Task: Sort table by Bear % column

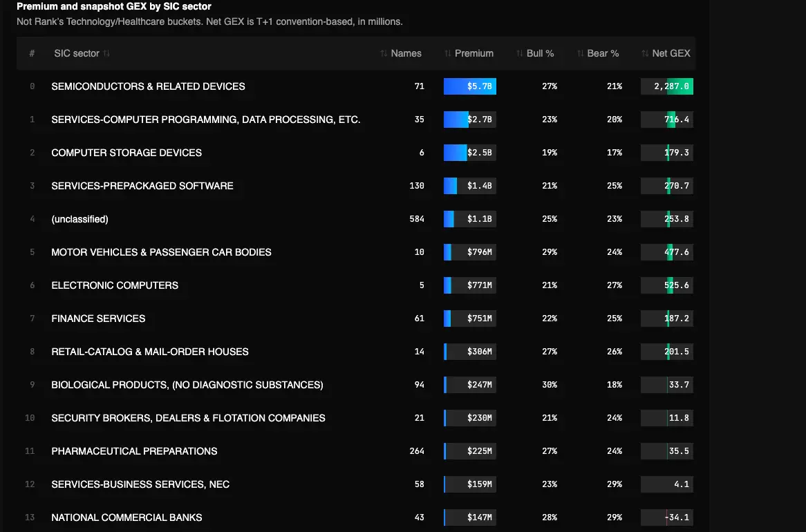Action: pyautogui.click(x=598, y=53)
